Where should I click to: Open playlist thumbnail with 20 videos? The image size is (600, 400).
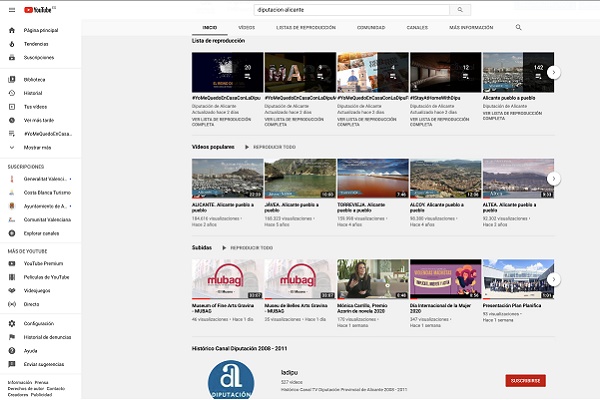click(x=227, y=72)
